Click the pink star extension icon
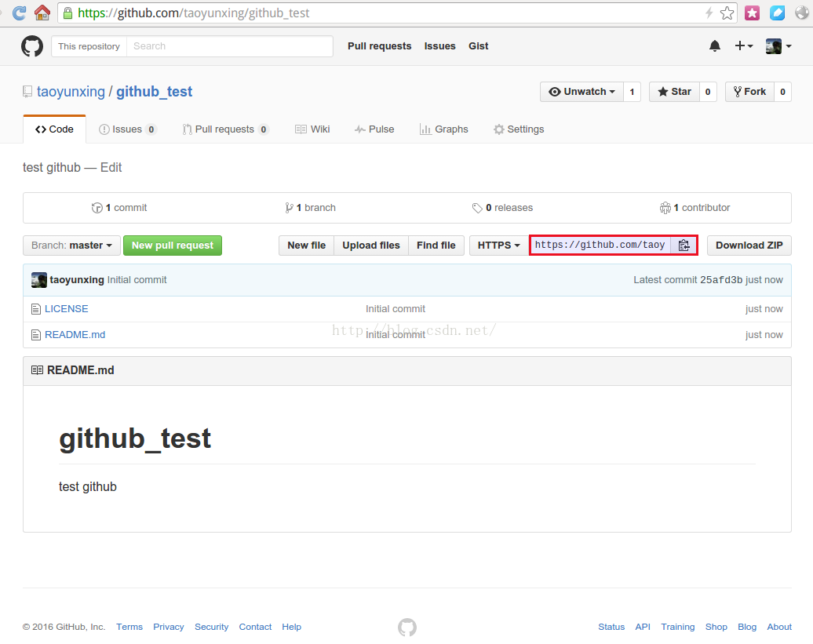Screen dimensions: 813x644 [x=752, y=13]
